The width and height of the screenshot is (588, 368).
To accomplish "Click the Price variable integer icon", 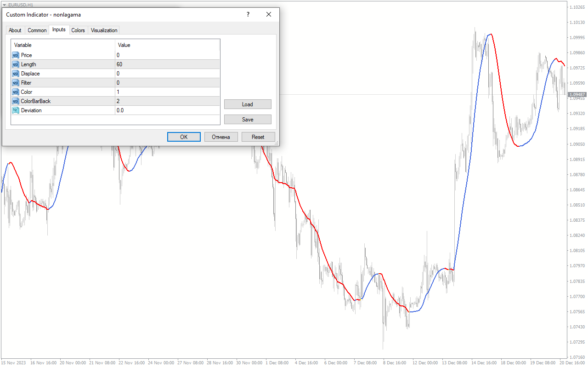I will click(16, 55).
